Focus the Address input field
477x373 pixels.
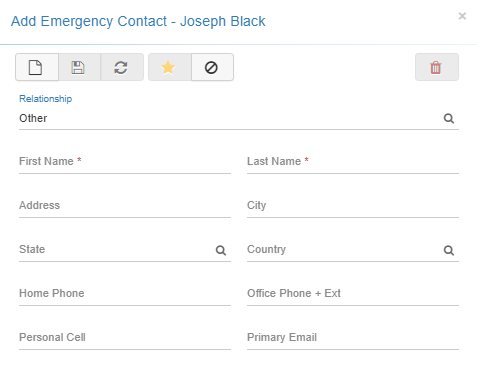tap(125, 205)
